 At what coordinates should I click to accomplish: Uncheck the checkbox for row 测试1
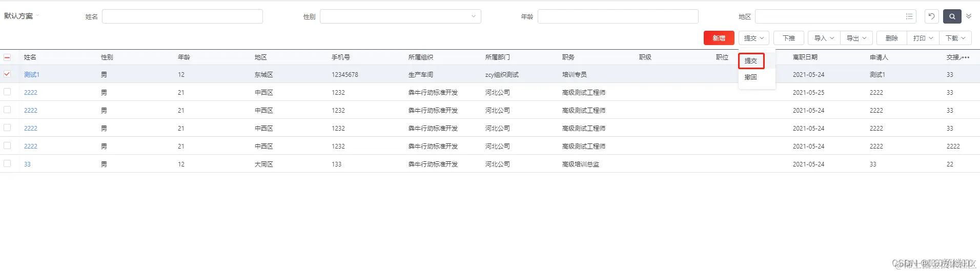7,74
